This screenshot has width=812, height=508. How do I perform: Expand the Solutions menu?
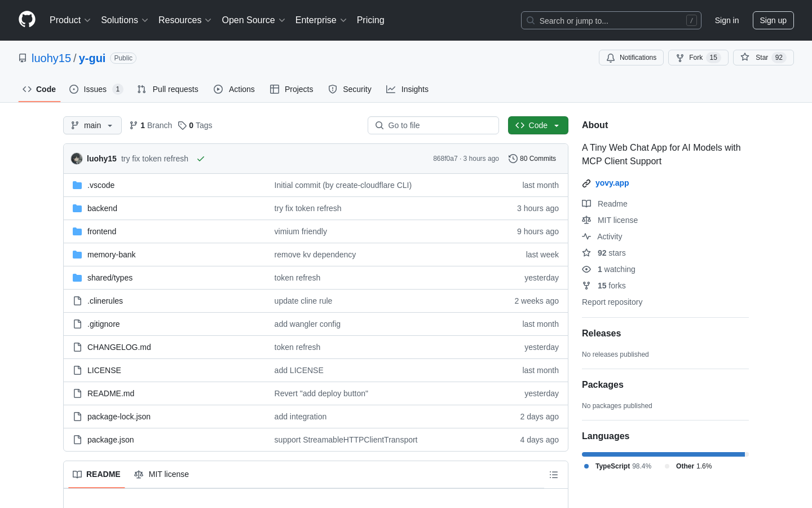tap(125, 20)
